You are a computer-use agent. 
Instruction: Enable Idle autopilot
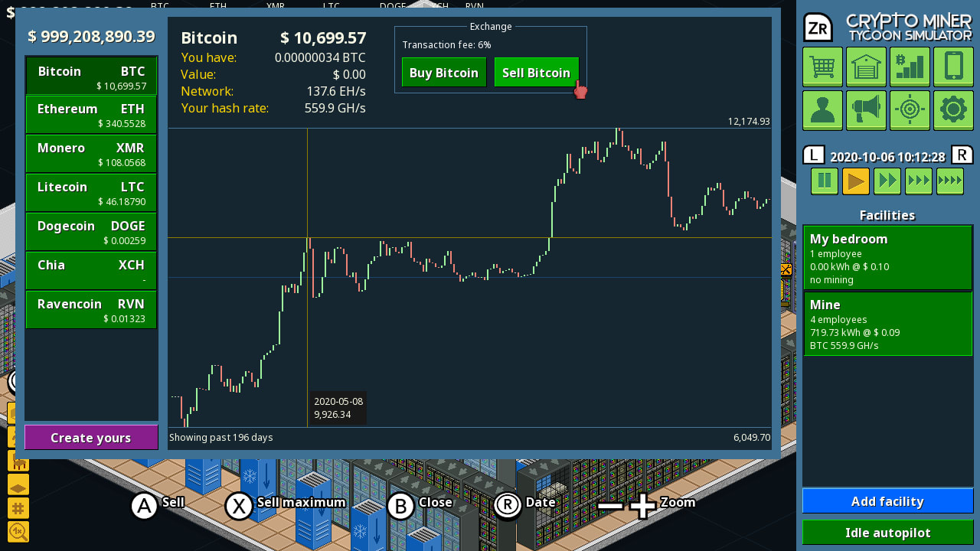tap(887, 533)
